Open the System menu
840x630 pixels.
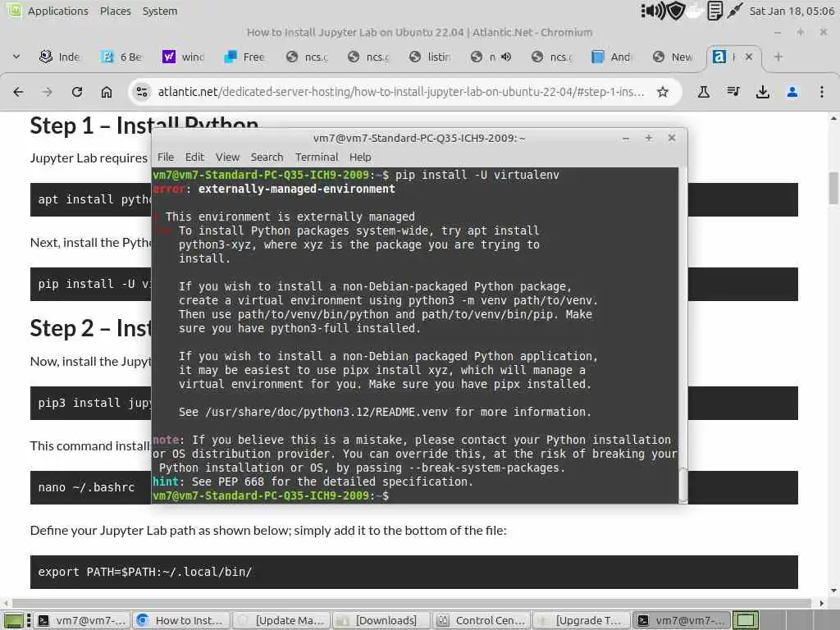(160, 11)
